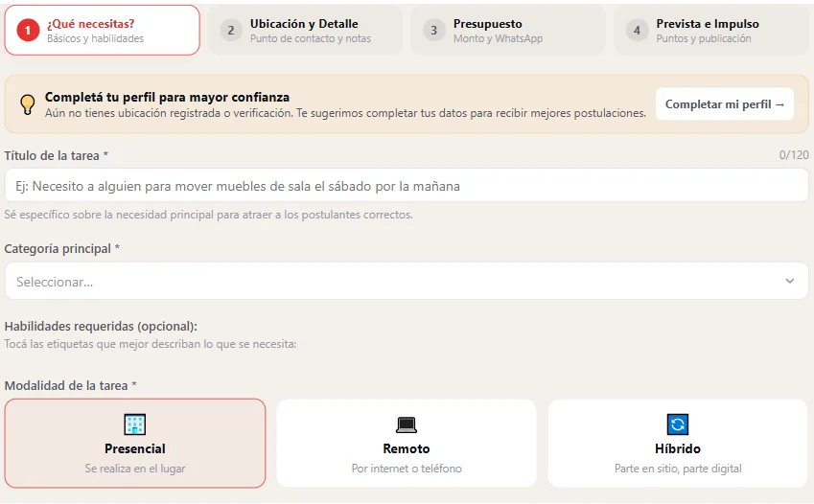The image size is (814, 504).
Task: Click the step 4 number badge
Action: click(637, 30)
